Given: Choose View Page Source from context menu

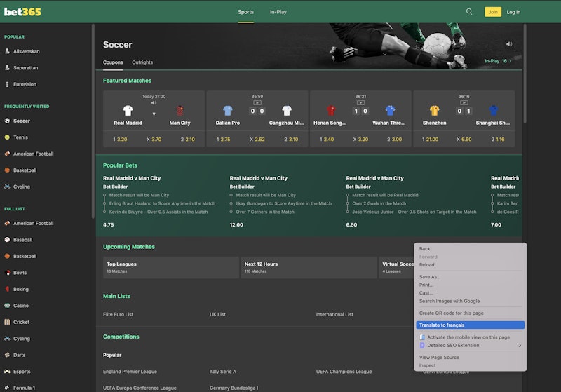Looking at the screenshot, I should 439,358.
